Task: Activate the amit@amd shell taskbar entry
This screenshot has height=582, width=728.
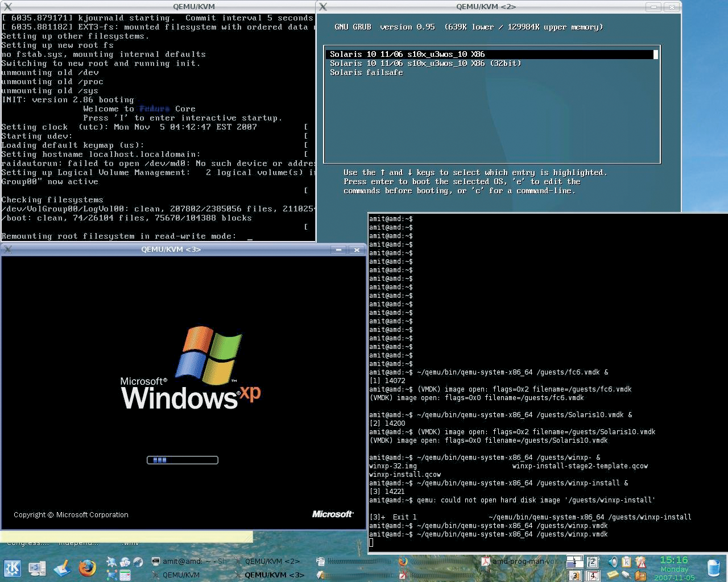Action: tap(190, 561)
